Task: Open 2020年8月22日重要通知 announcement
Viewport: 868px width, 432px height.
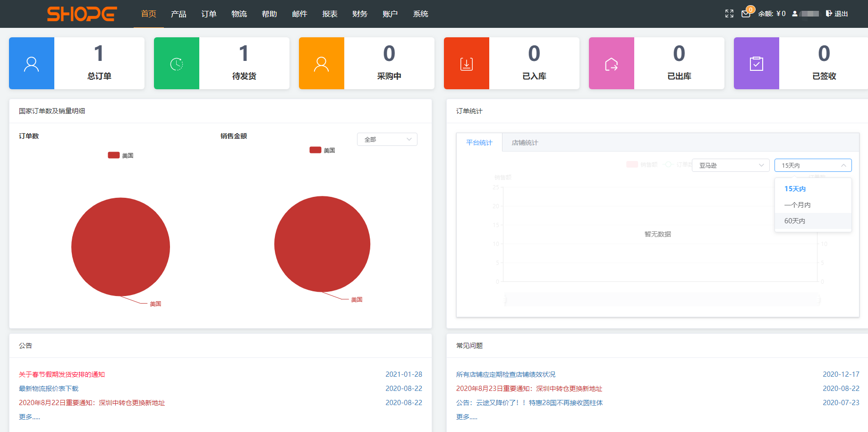Action: [92, 403]
